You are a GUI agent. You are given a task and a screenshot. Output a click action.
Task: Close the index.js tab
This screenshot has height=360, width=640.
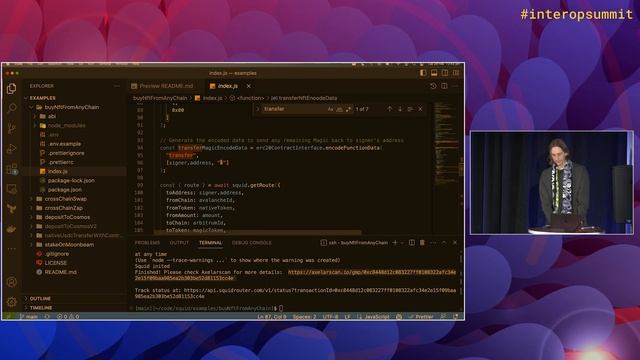(x=249, y=86)
